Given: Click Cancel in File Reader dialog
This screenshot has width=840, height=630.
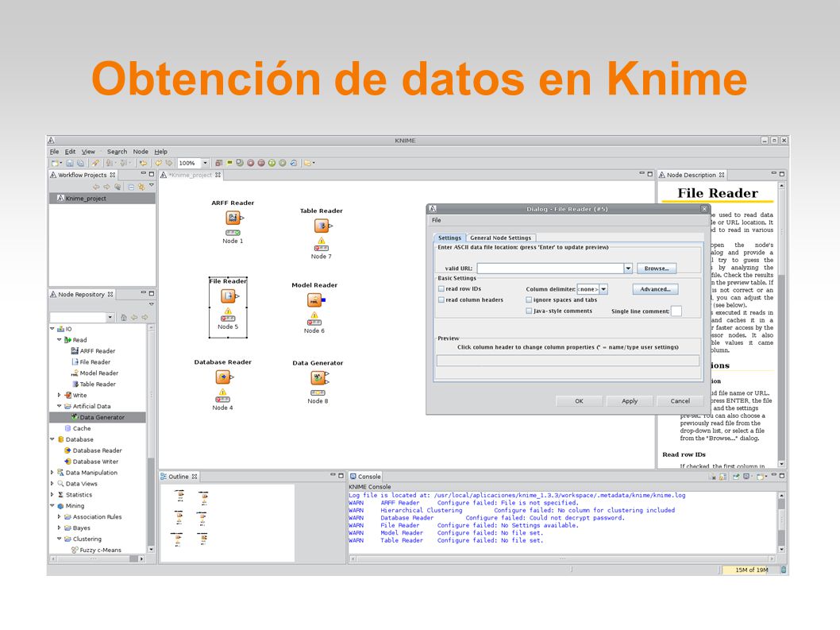Looking at the screenshot, I should 680,401.
